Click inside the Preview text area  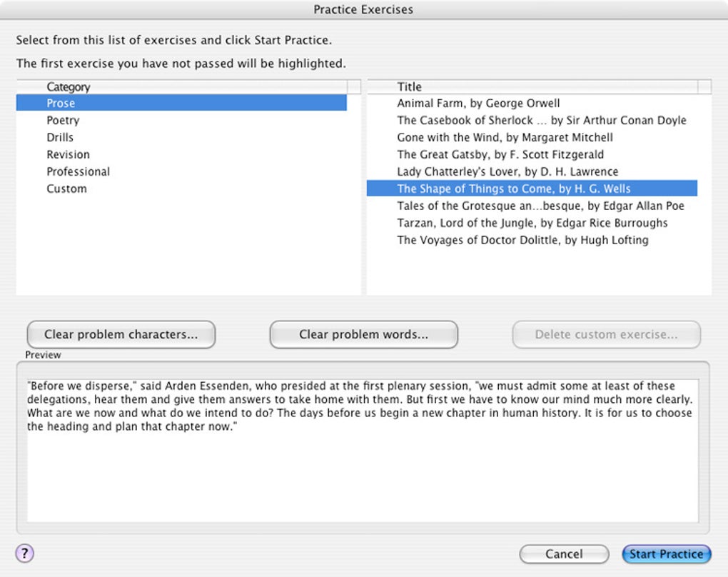tap(363, 471)
